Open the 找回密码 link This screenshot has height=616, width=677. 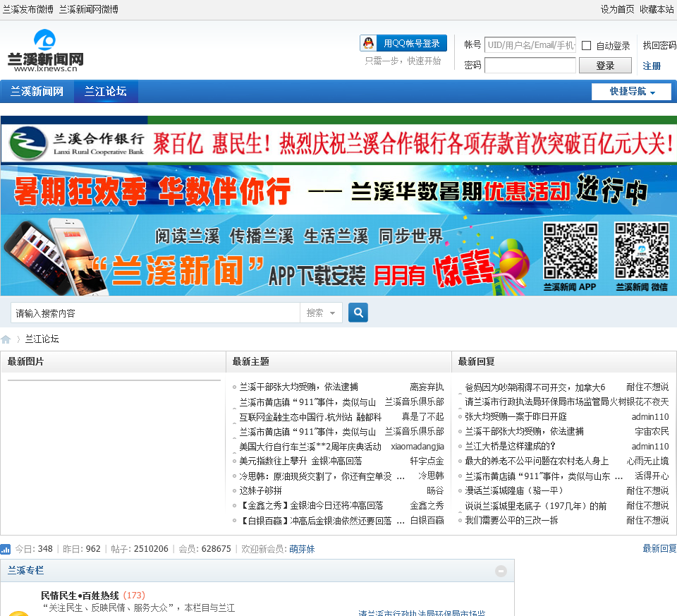click(659, 45)
